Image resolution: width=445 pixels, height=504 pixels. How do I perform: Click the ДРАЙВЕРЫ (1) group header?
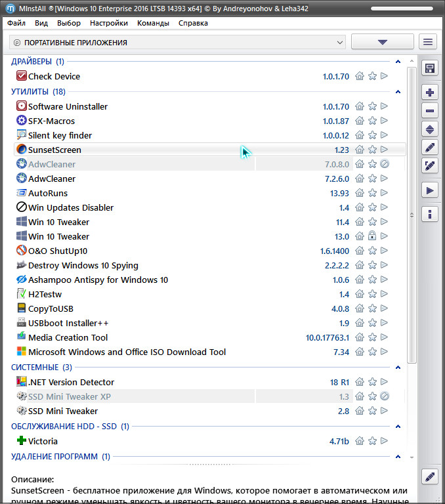click(x=37, y=62)
